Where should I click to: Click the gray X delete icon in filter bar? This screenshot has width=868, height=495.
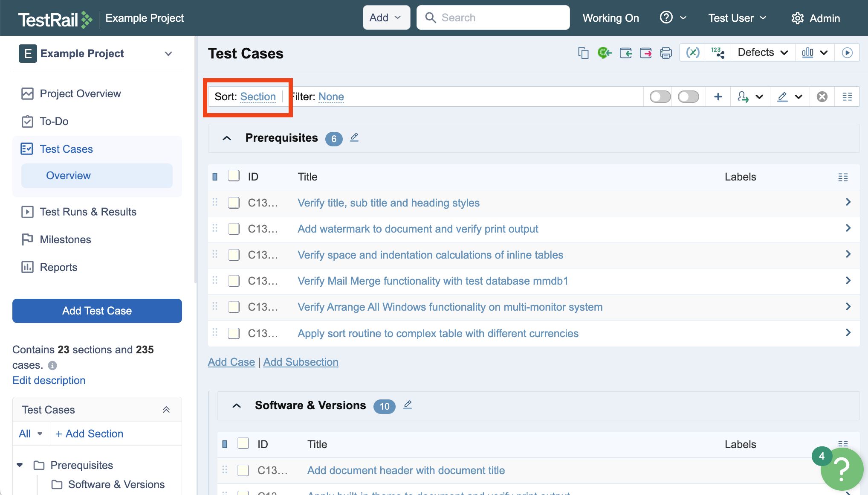coord(822,97)
